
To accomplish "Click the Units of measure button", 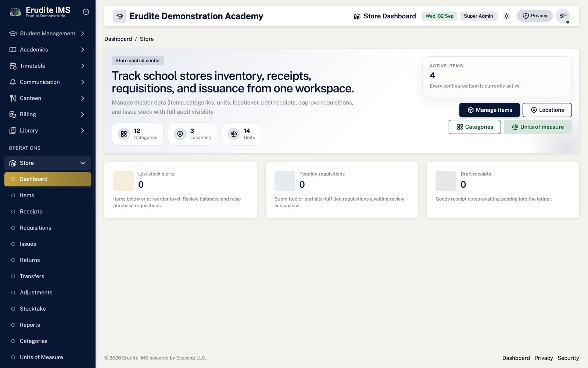I will 538,127.
